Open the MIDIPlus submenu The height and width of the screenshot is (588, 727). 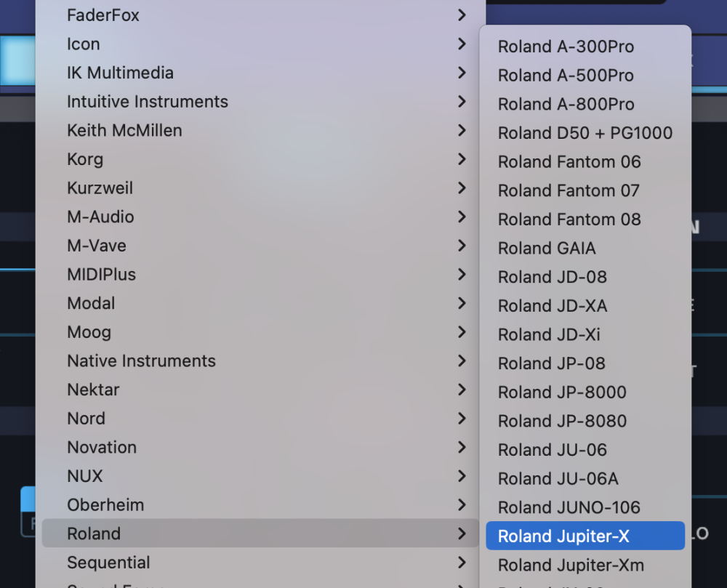pos(260,274)
